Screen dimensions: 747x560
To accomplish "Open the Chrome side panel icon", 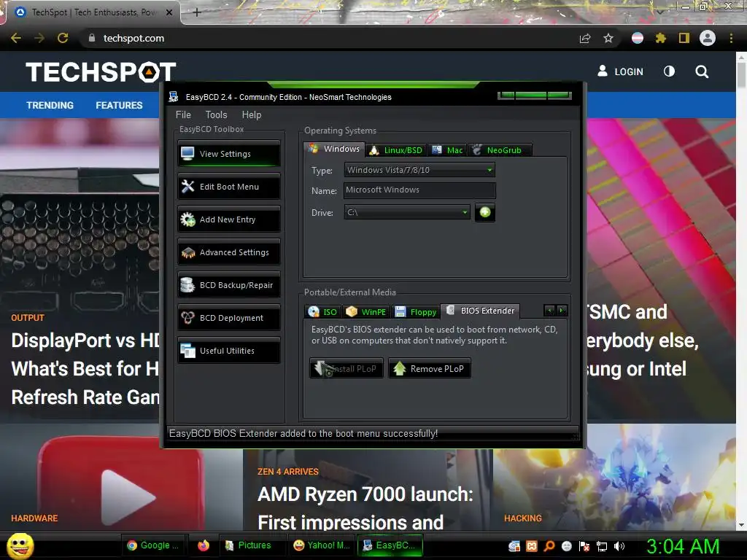I will (684, 38).
